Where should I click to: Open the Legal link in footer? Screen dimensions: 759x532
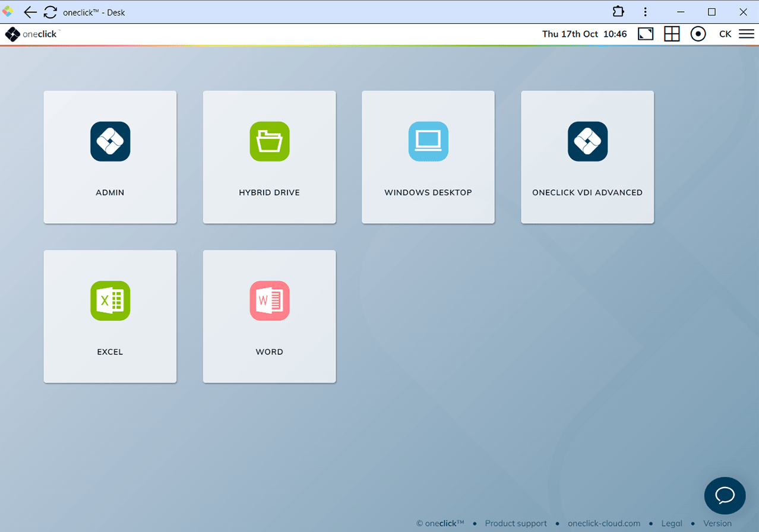coord(672,523)
